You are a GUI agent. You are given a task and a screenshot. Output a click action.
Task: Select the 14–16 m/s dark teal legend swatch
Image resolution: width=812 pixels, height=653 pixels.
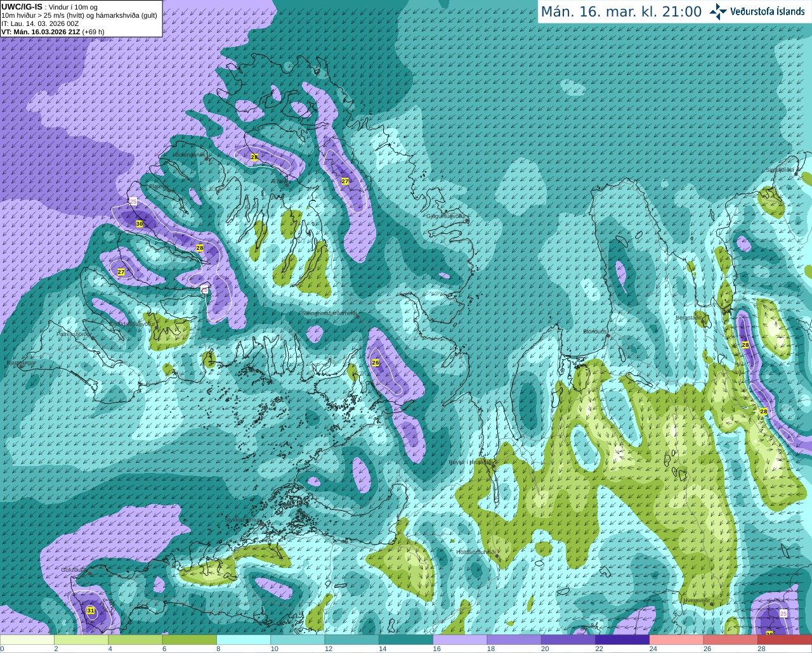tap(406, 640)
